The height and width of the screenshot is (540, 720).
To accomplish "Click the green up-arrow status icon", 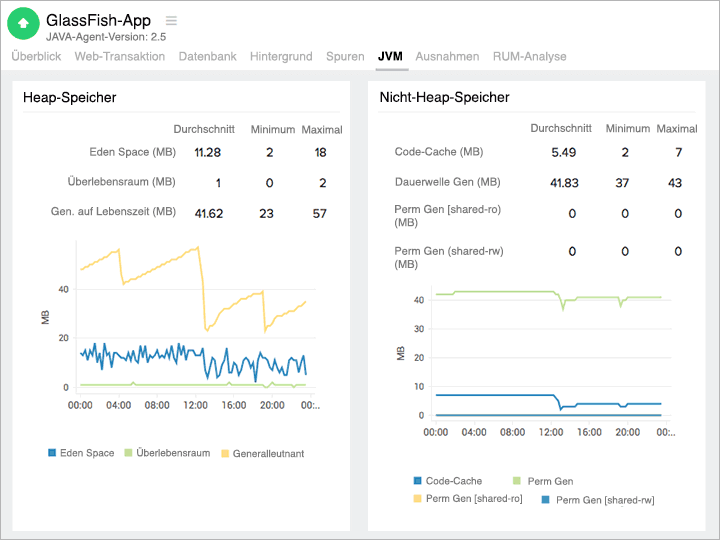I will pyautogui.click(x=23, y=23).
